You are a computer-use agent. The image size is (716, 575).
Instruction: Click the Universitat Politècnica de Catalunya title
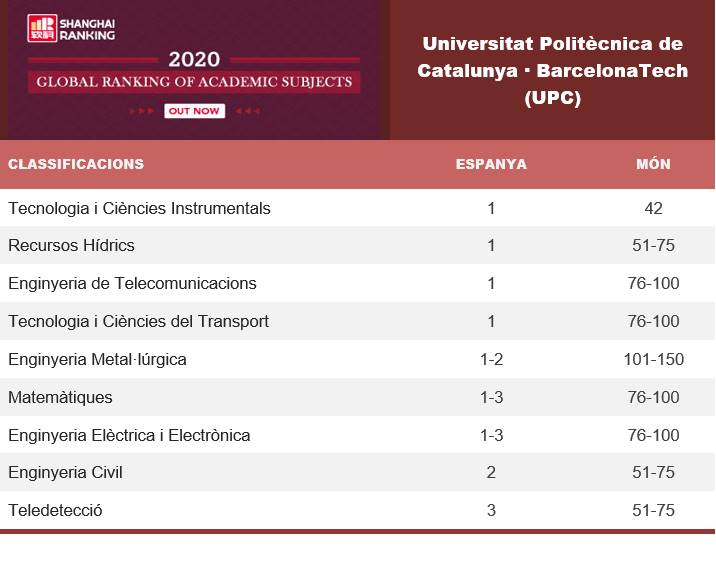pyautogui.click(x=552, y=71)
